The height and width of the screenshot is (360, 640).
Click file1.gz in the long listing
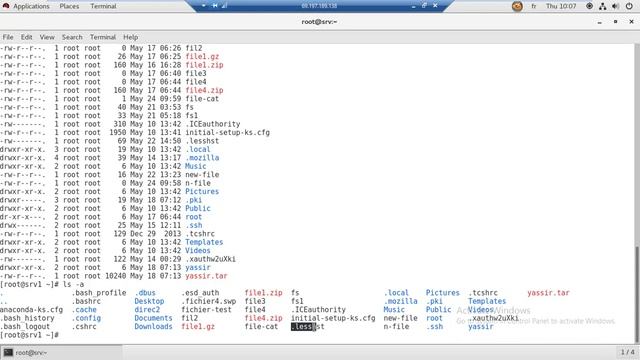(x=202, y=57)
